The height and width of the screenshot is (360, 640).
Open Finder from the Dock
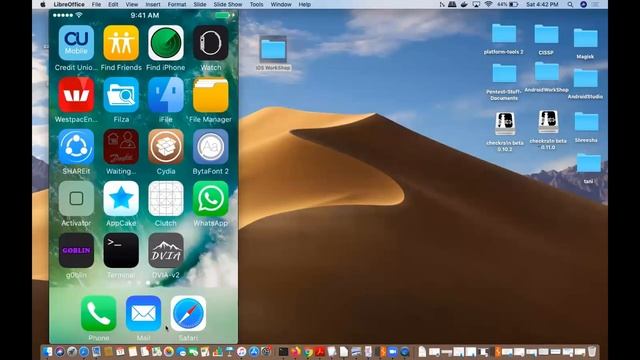[x=48, y=351]
